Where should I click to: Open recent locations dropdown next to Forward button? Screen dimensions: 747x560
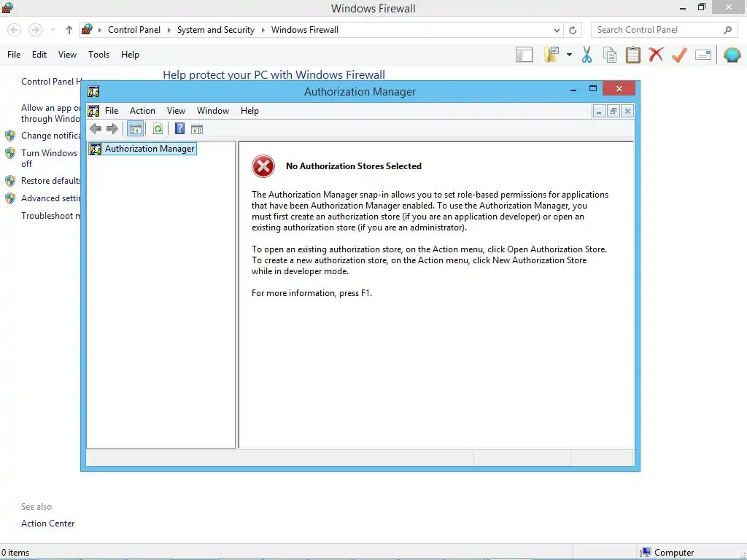click(x=53, y=30)
